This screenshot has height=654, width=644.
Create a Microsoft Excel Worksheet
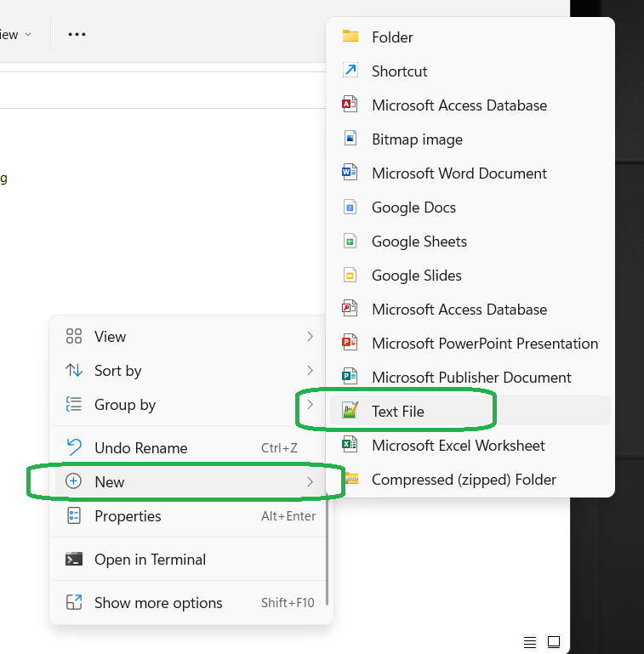pos(470,446)
